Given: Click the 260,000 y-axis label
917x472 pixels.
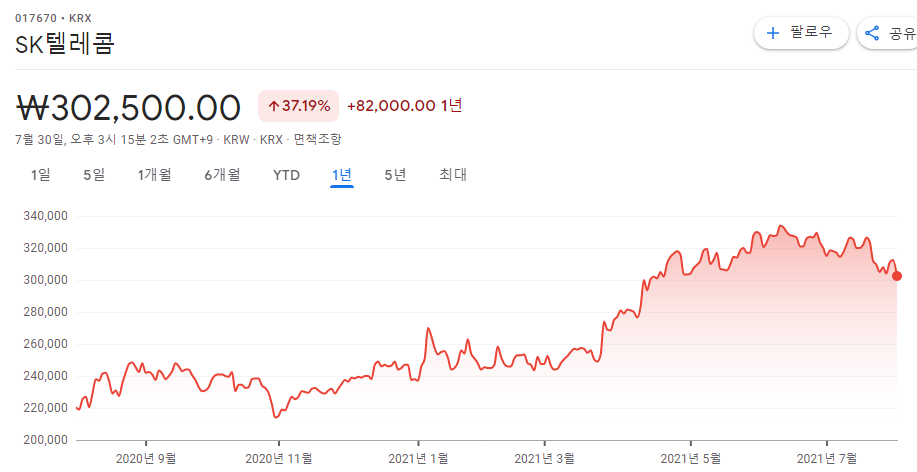Looking at the screenshot, I should [46, 344].
